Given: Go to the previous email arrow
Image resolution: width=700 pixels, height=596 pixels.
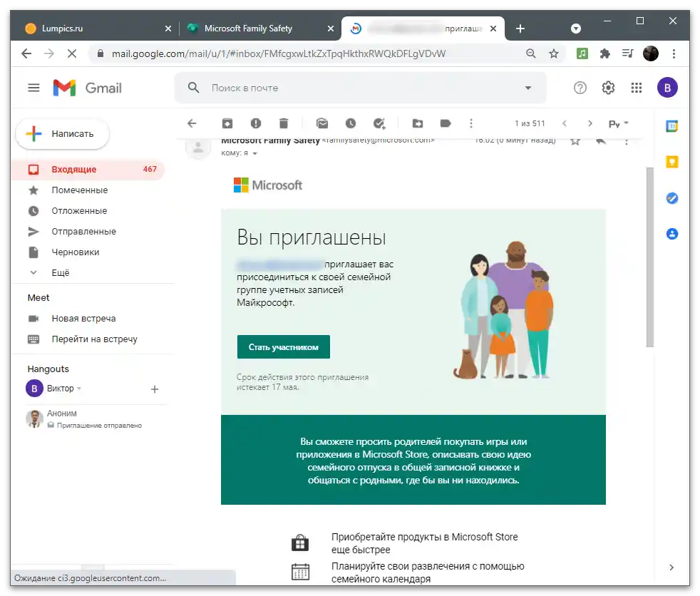Looking at the screenshot, I should 565,123.
